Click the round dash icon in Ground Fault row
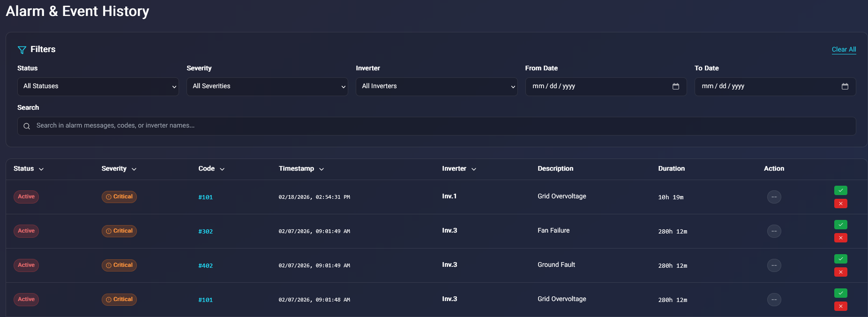The width and height of the screenshot is (868, 317). point(774,265)
